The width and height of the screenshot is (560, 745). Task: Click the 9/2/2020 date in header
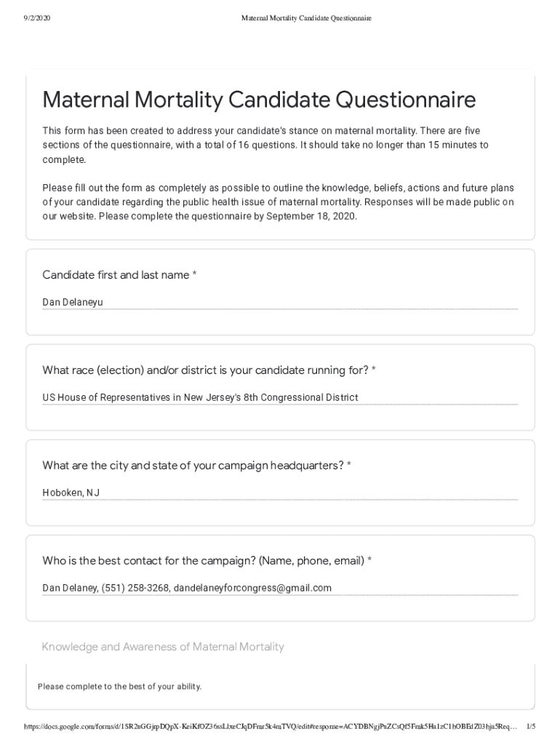[x=36, y=17]
